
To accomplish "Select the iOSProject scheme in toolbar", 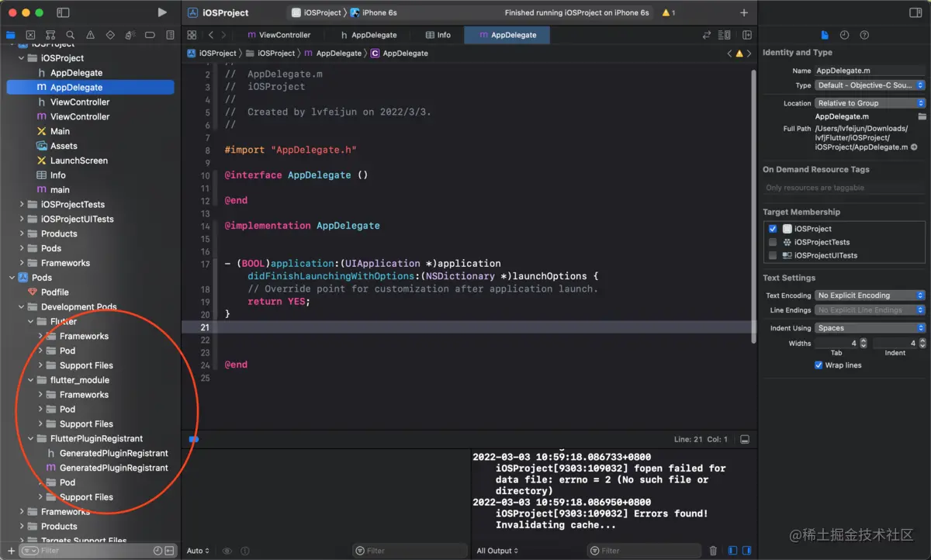I will click(317, 13).
